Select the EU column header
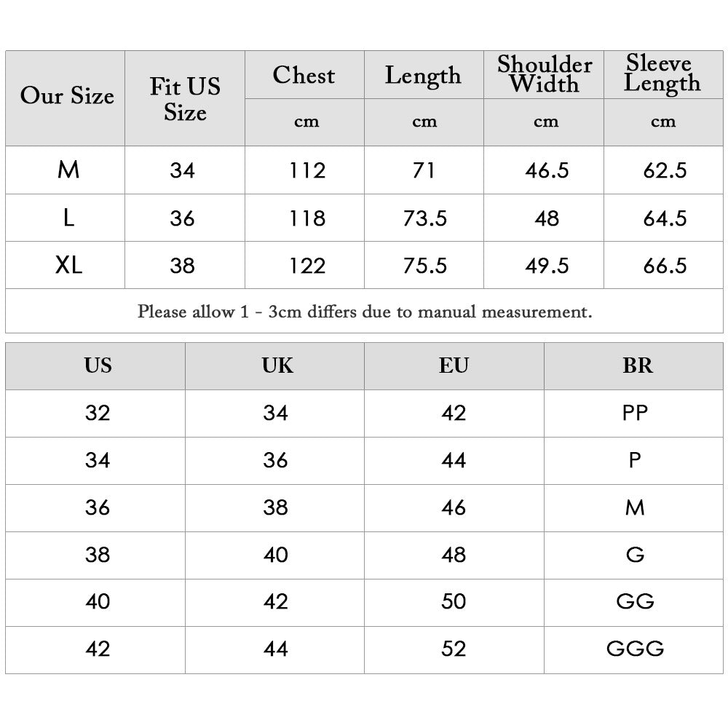Screen dimensions: 728x728 click(x=454, y=365)
